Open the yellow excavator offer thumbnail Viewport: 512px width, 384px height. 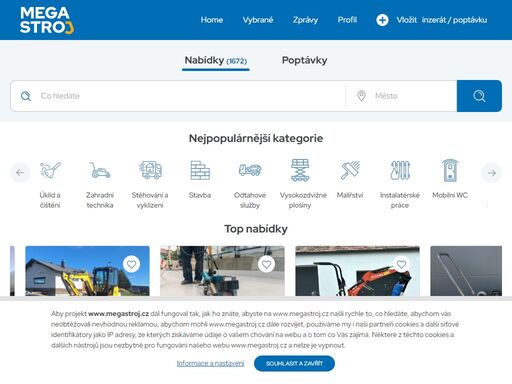click(x=87, y=271)
